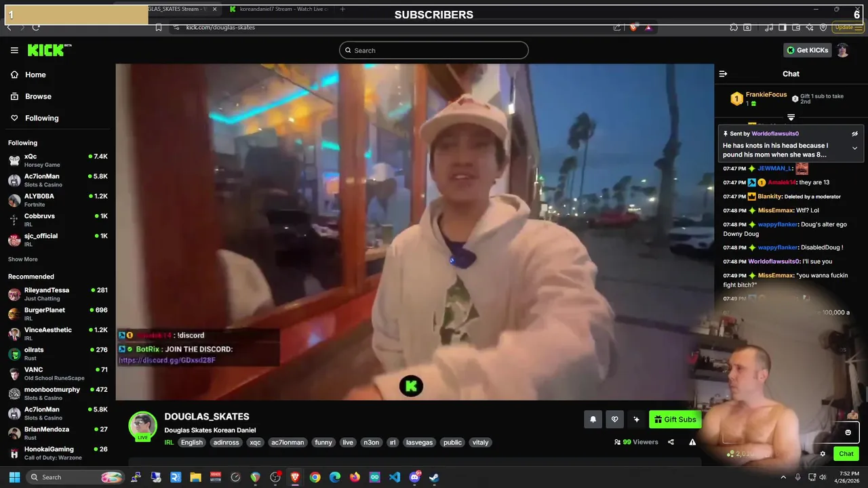Open RileyandTessa recommended channel
Viewport: 868px width, 488px height.
(x=58, y=293)
